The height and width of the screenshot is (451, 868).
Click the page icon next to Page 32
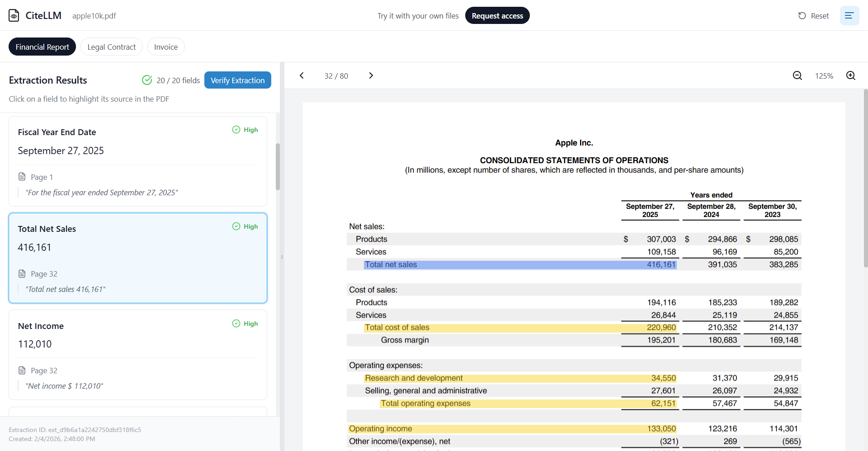(22, 273)
